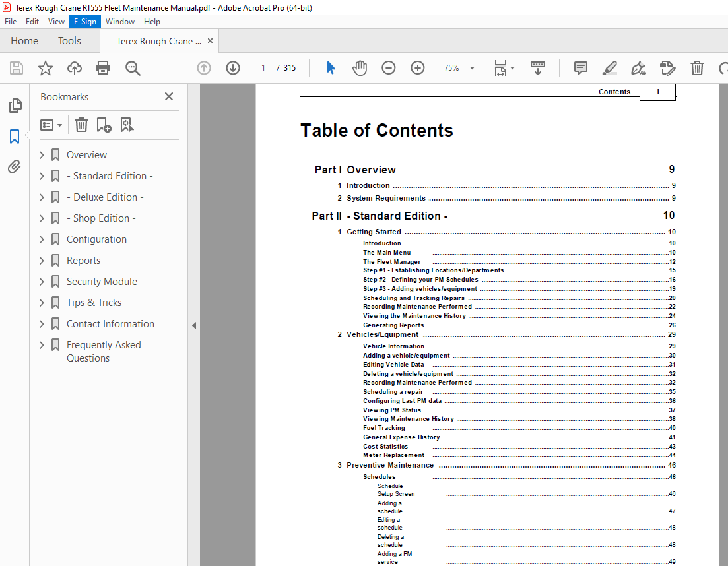Expand the Contact Information bookmark
Screen dimensions: 728x566
click(42, 324)
